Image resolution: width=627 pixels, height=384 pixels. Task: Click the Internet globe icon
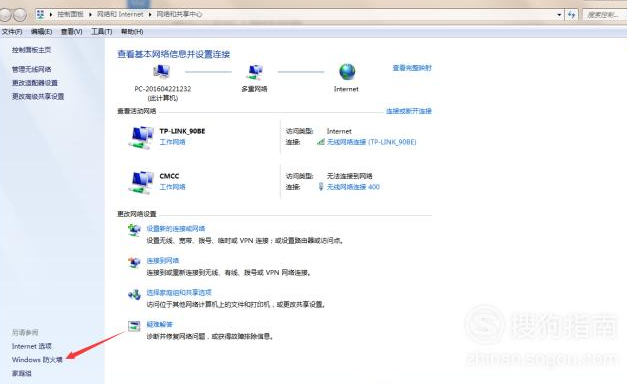click(347, 72)
